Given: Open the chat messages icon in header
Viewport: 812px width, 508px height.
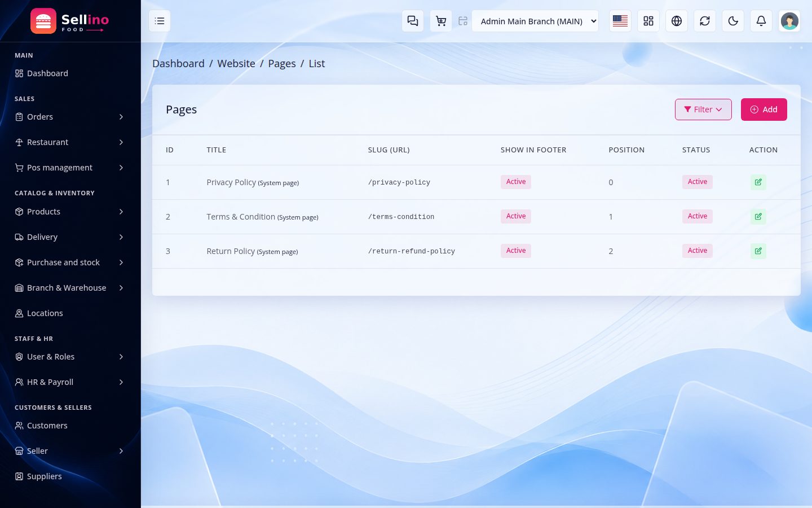Looking at the screenshot, I should click(413, 21).
